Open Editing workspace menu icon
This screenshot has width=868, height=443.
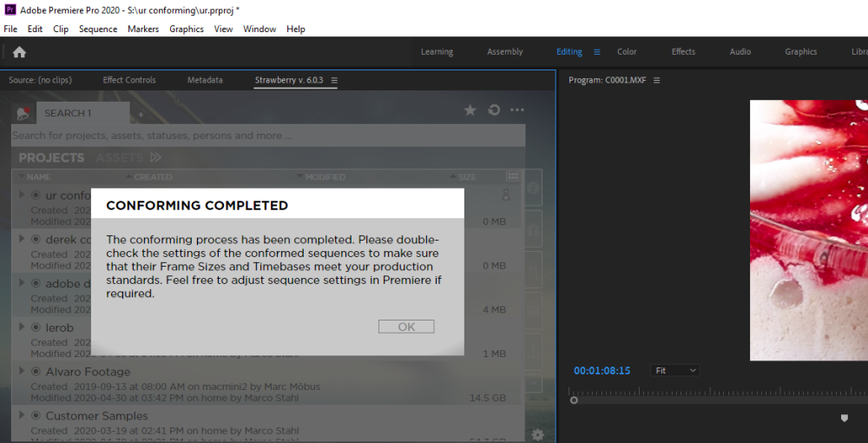(596, 52)
